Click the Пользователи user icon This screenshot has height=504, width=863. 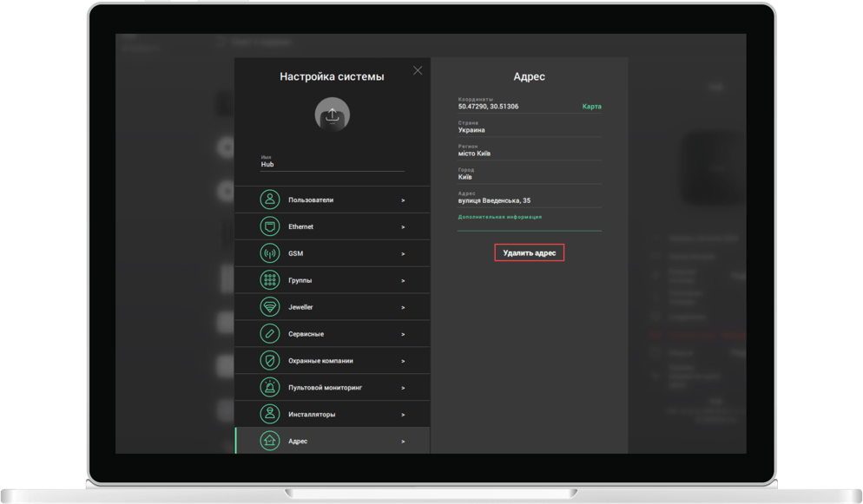(x=270, y=200)
